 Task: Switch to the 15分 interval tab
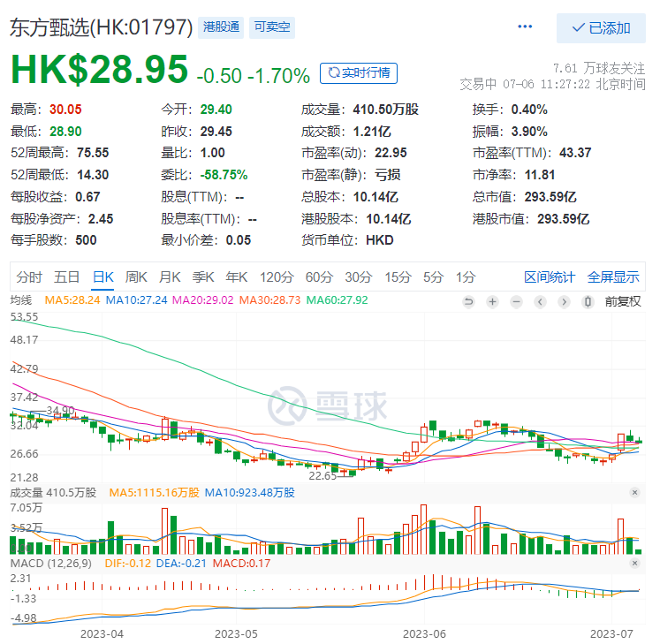(398, 277)
